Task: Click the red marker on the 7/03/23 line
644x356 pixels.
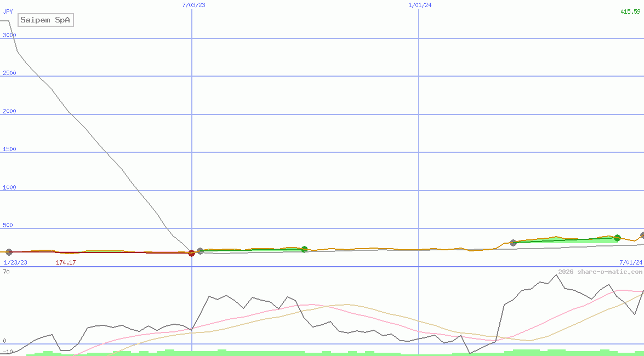Action: pos(191,253)
